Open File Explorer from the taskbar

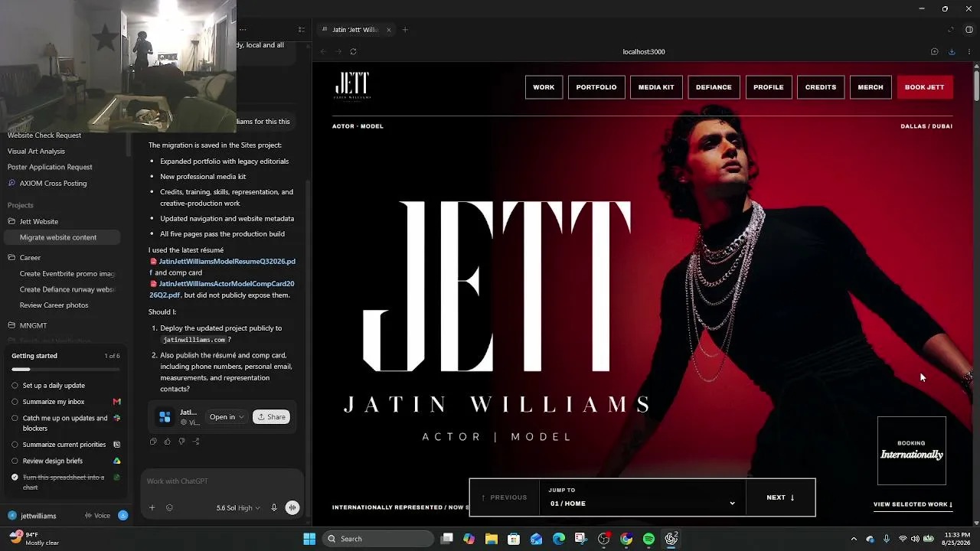point(491,539)
